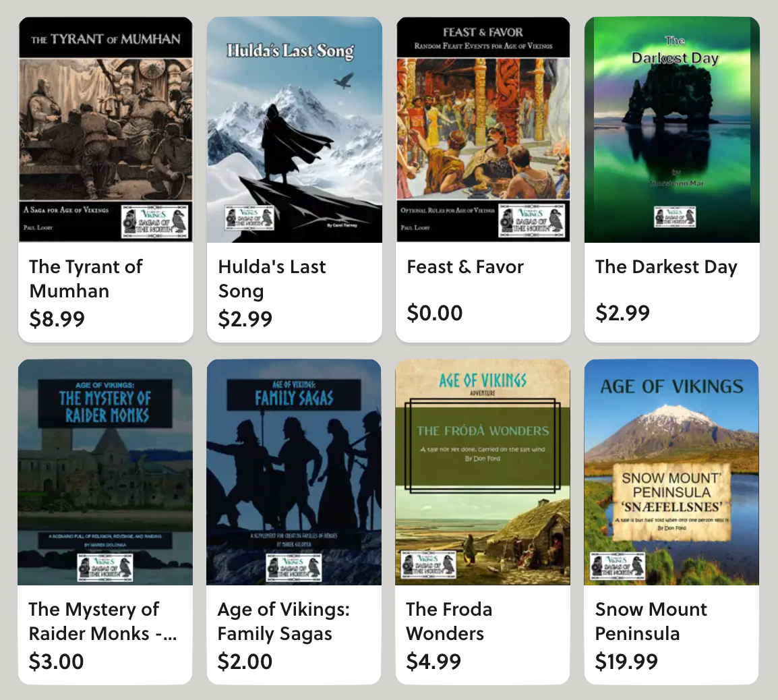
Task: Open 'The Mystery of Raider Monks' title
Action: click(102, 621)
